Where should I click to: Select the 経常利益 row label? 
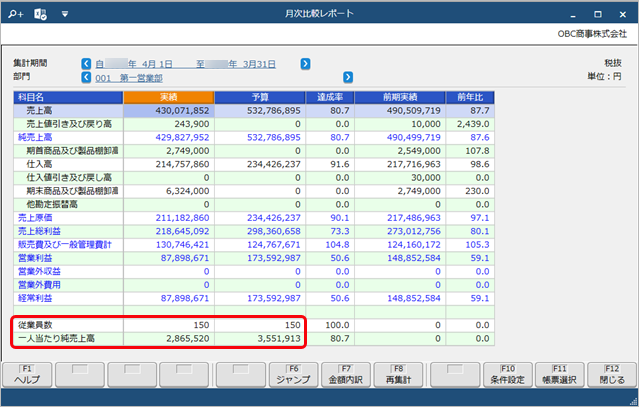(35, 298)
